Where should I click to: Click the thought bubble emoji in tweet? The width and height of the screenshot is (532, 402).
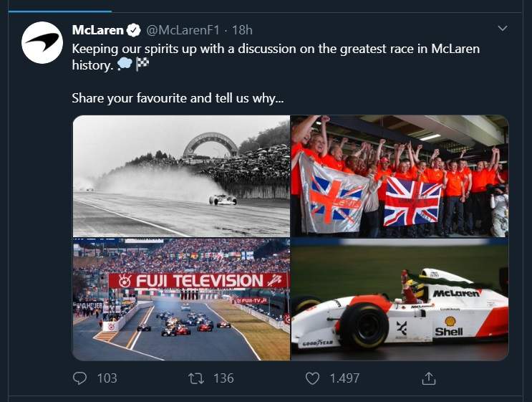coord(124,64)
